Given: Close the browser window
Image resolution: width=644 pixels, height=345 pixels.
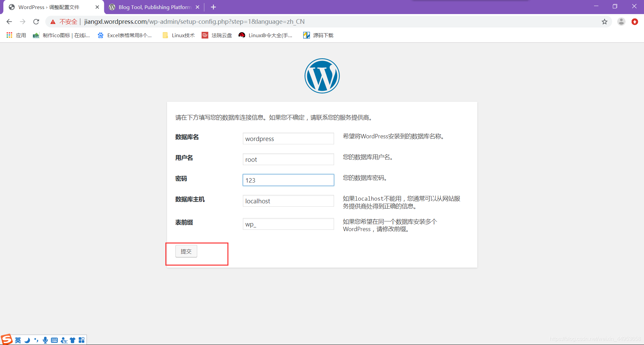Looking at the screenshot, I should pyautogui.click(x=634, y=6).
